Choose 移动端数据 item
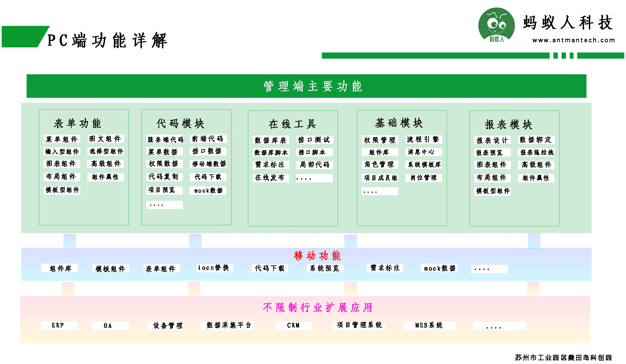The width and height of the screenshot is (626, 364). point(208,164)
